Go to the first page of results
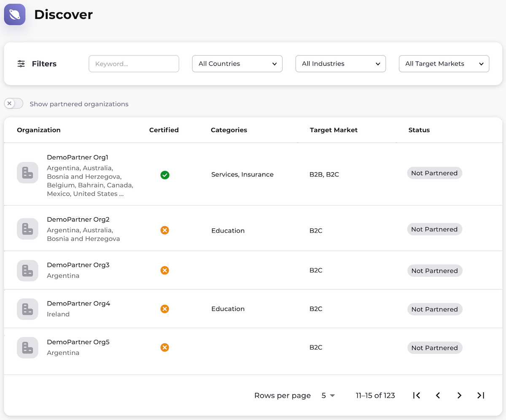506x420 pixels. pos(417,395)
